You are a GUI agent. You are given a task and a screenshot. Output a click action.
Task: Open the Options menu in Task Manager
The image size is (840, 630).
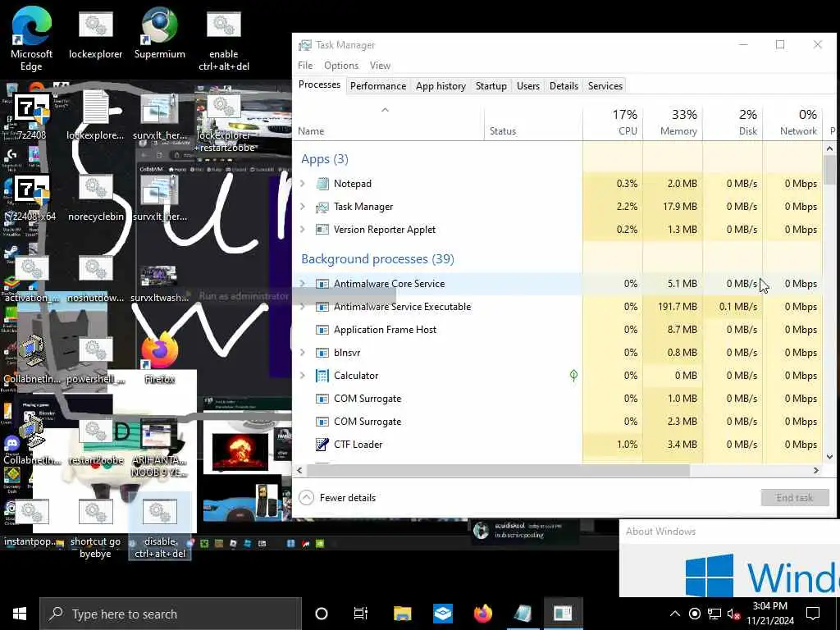tap(341, 66)
